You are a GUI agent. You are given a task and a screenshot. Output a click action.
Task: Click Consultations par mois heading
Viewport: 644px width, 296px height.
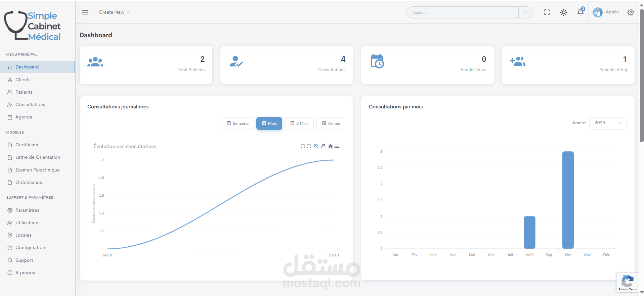click(x=396, y=107)
